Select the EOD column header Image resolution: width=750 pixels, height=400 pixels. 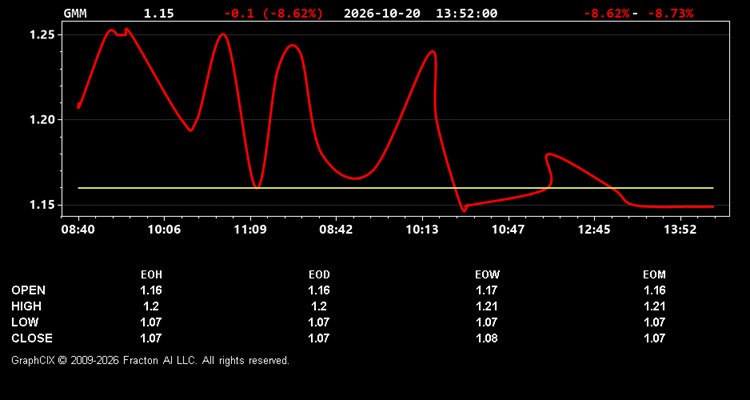319,275
